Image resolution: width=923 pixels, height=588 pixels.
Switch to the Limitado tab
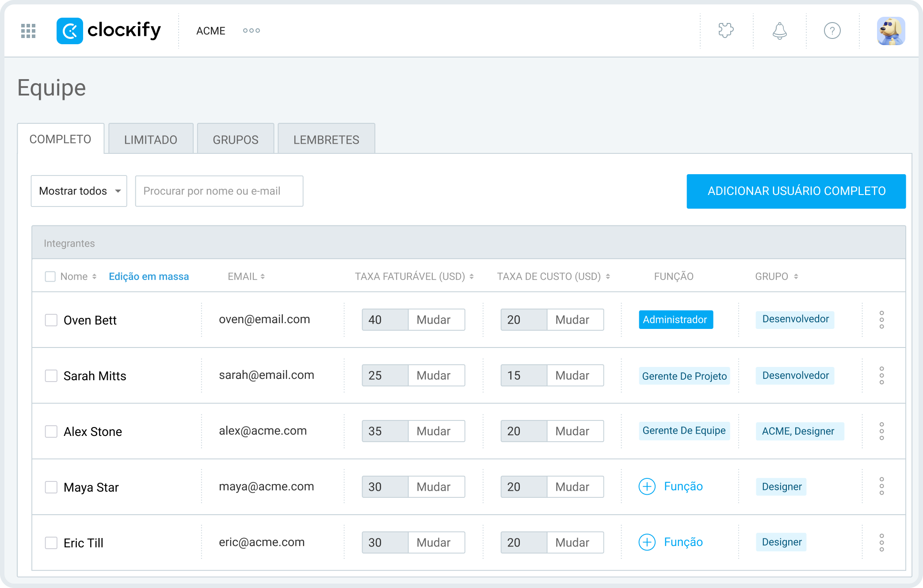150,140
